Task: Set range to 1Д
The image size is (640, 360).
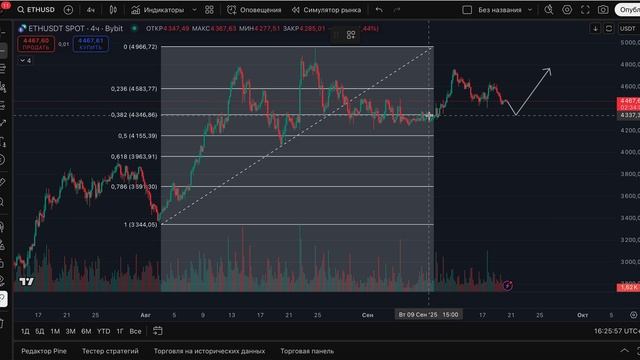Action: tap(25, 331)
